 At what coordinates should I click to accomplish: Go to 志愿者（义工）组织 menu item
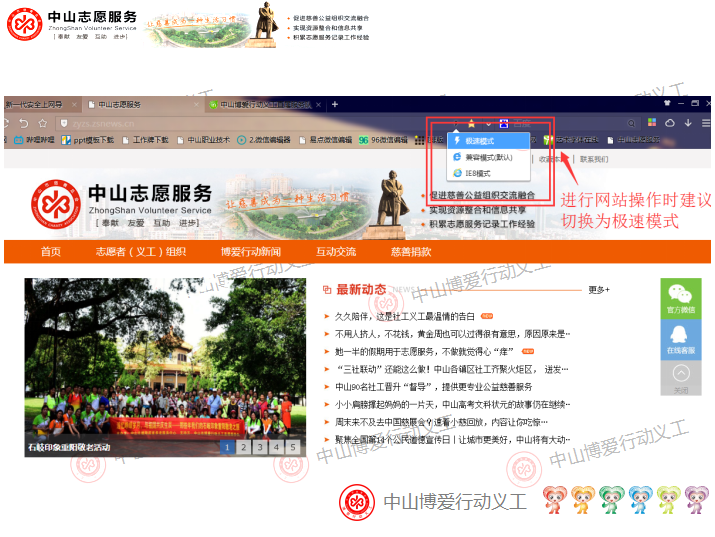[x=141, y=252]
